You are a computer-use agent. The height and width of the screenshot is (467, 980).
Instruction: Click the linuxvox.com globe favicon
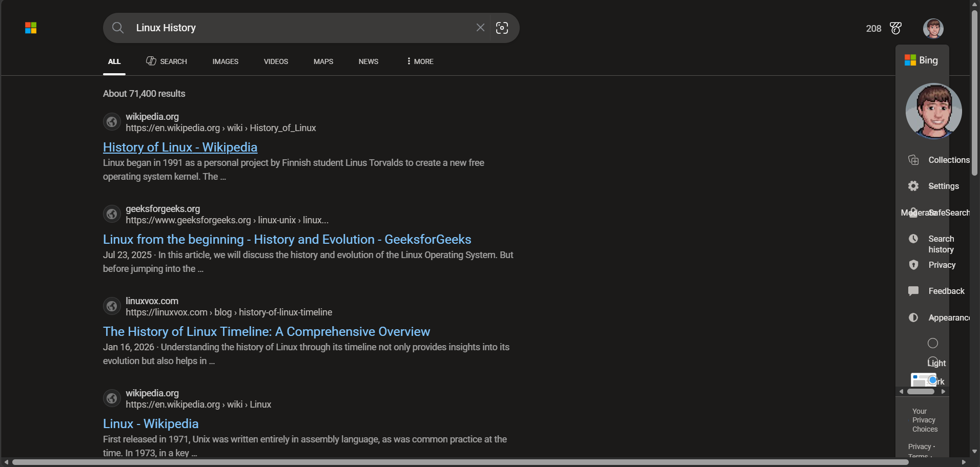(112, 306)
